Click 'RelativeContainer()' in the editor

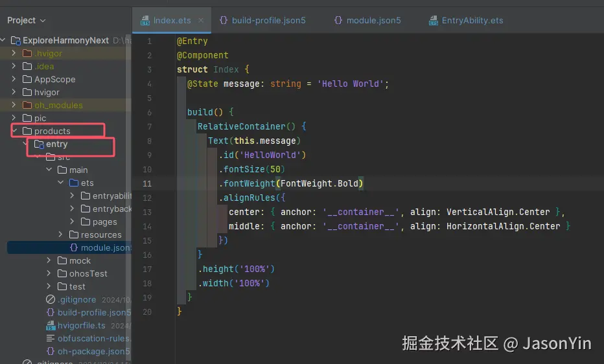(246, 126)
